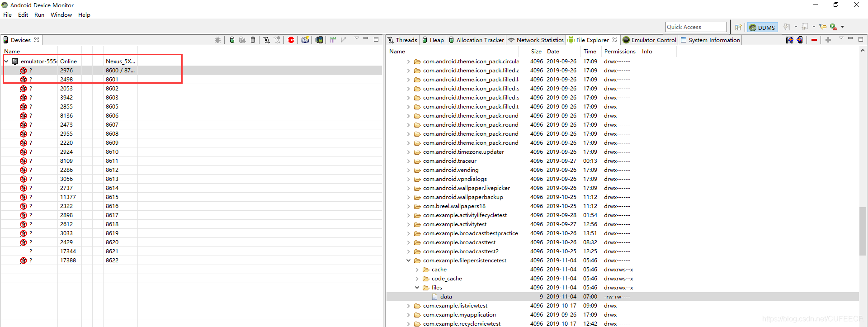
Task: Open the Next Annotation dropdown arrow
Action: pos(796,27)
